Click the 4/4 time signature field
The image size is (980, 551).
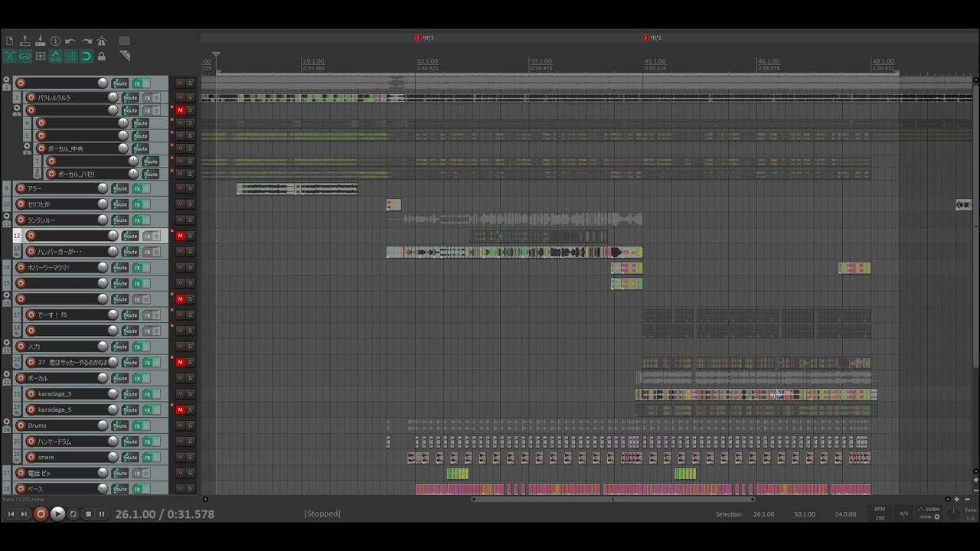(903, 514)
